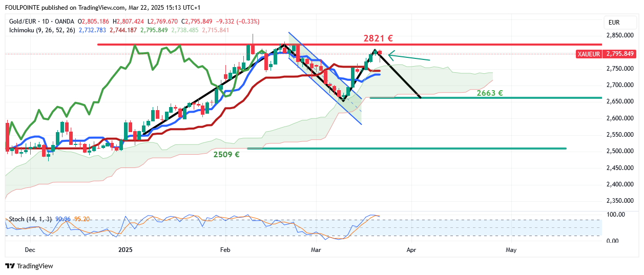Click the 2,700.000 price axis label
Viewport: 644px width, 275px height.
pyautogui.click(x=619, y=85)
